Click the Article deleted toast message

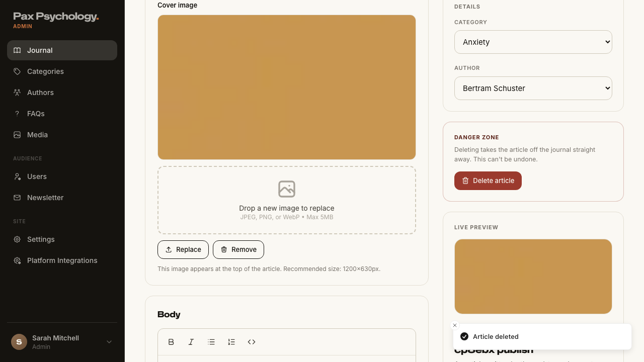pos(542,336)
